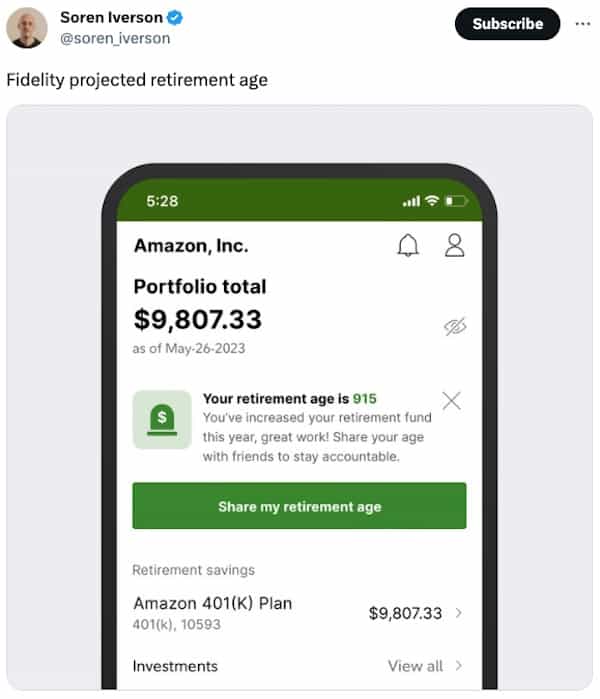Click the Soren Iverson display name
Screen dimensions: 600x699
click(x=110, y=18)
